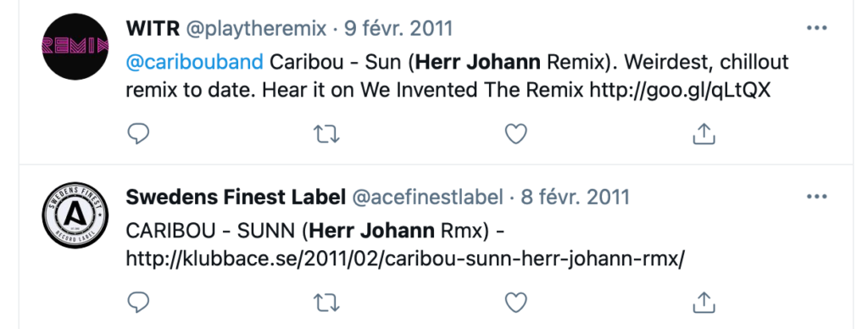
Task: Reply to the Swedens Finest Label tweet
Action: point(138,303)
